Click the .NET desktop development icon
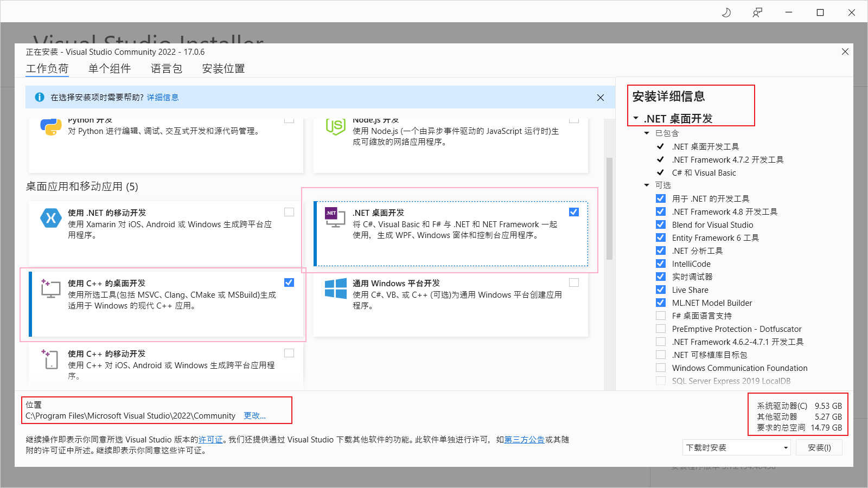The image size is (868, 488). tap(335, 217)
